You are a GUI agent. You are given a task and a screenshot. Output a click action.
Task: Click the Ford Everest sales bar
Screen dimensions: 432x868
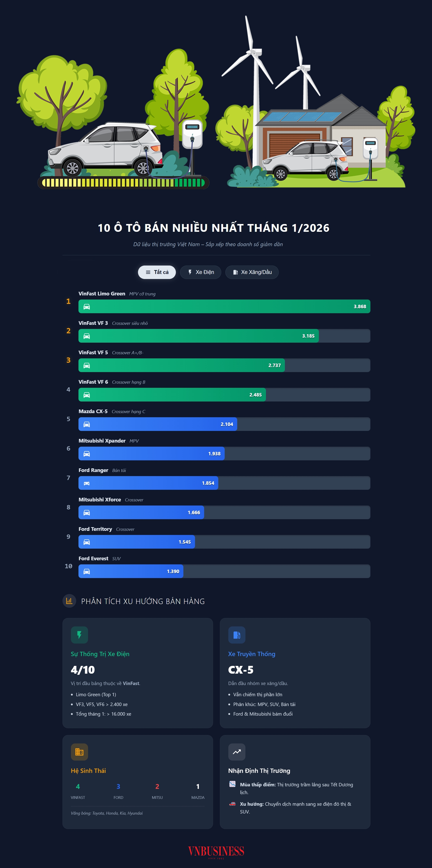pos(131,571)
